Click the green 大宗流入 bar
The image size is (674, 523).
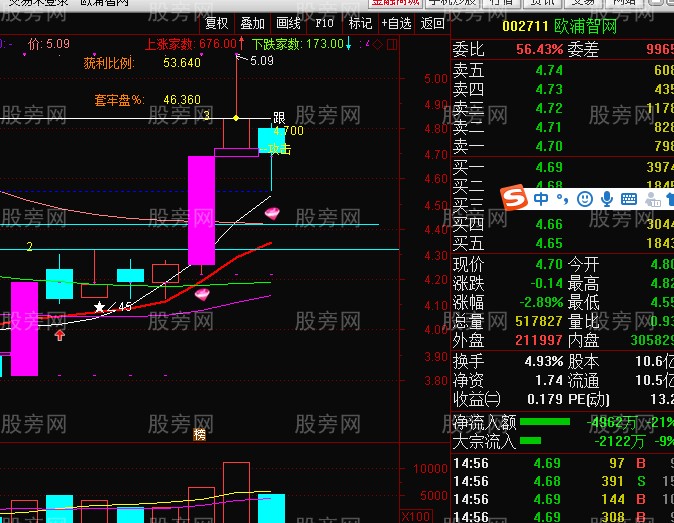[530, 440]
